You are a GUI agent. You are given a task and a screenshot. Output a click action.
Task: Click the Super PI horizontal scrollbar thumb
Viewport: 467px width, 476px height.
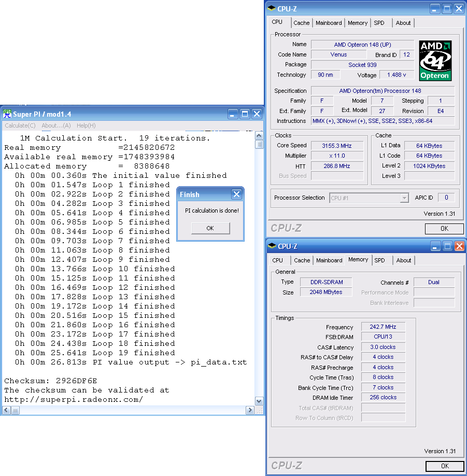click(15, 411)
